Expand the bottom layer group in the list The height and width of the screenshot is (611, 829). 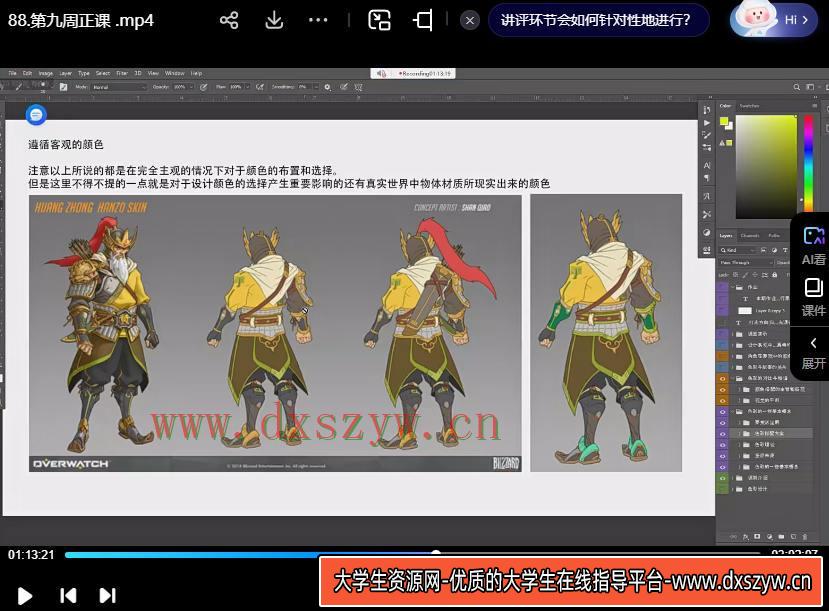(x=732, y=489)
